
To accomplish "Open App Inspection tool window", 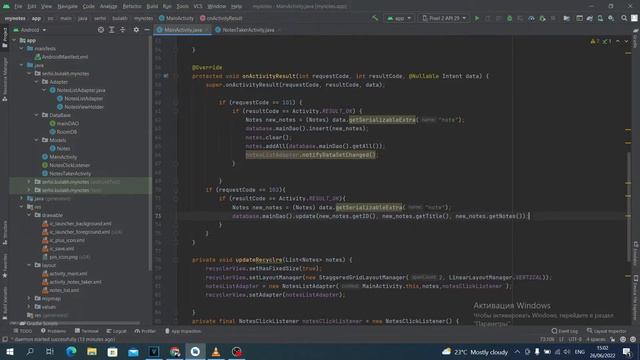I will point(183,331).
